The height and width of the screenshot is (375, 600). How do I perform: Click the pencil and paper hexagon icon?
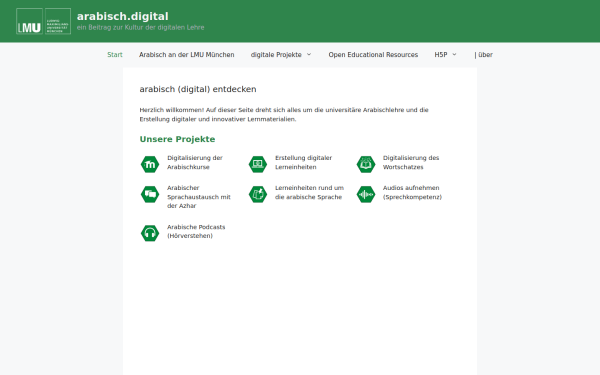pos(258,194)
